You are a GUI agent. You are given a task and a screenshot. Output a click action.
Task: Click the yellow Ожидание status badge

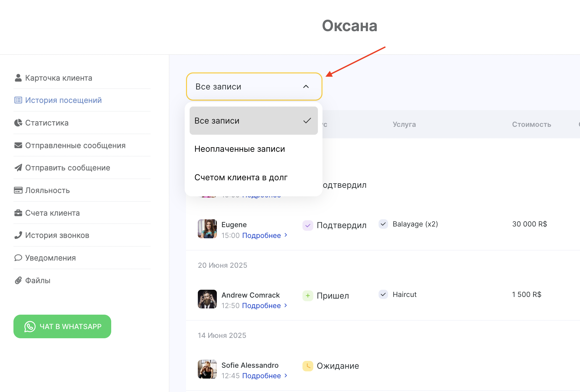click(308, 366)
